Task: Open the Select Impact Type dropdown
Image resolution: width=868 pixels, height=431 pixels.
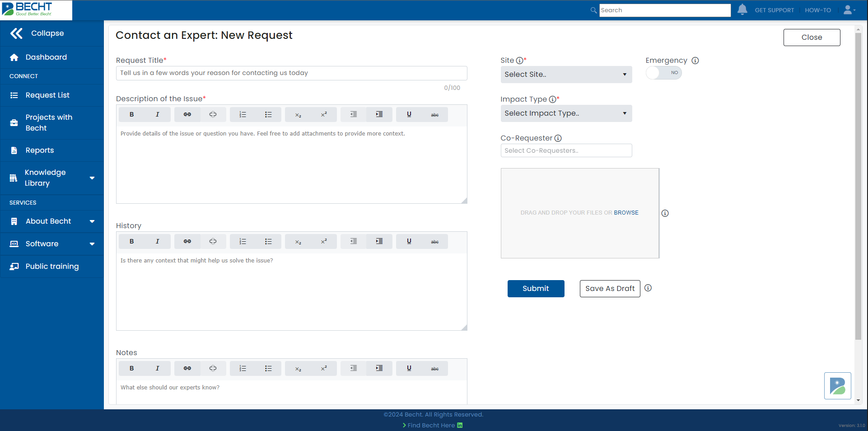Action: coord(566,113)
